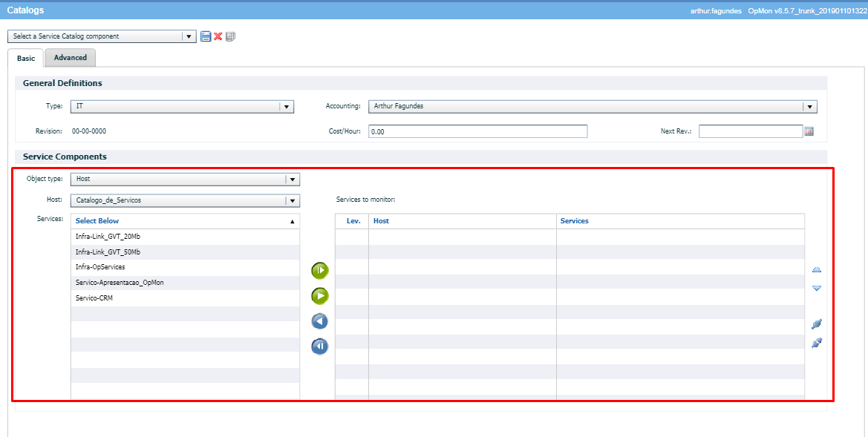Open the Next Rev. calendar picker

tap(809, 131)
